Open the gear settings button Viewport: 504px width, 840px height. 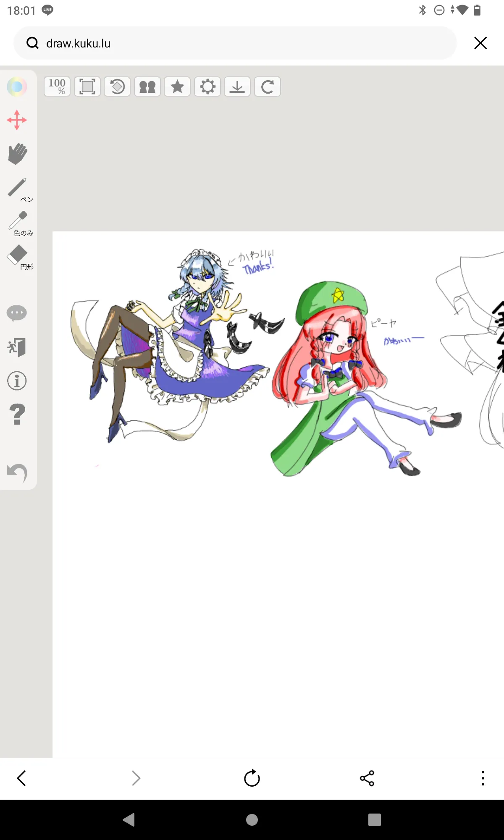207,87
